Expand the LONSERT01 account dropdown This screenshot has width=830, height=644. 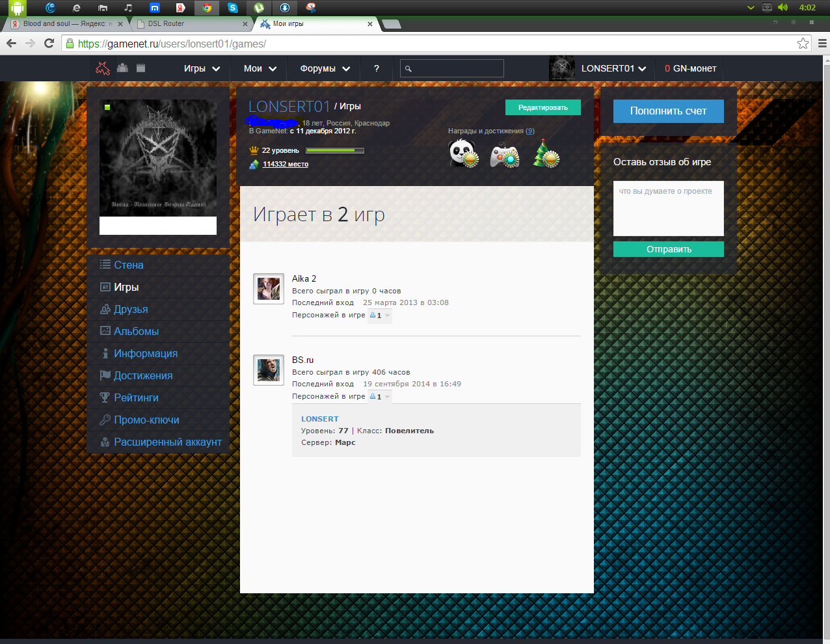pos(613,68)
